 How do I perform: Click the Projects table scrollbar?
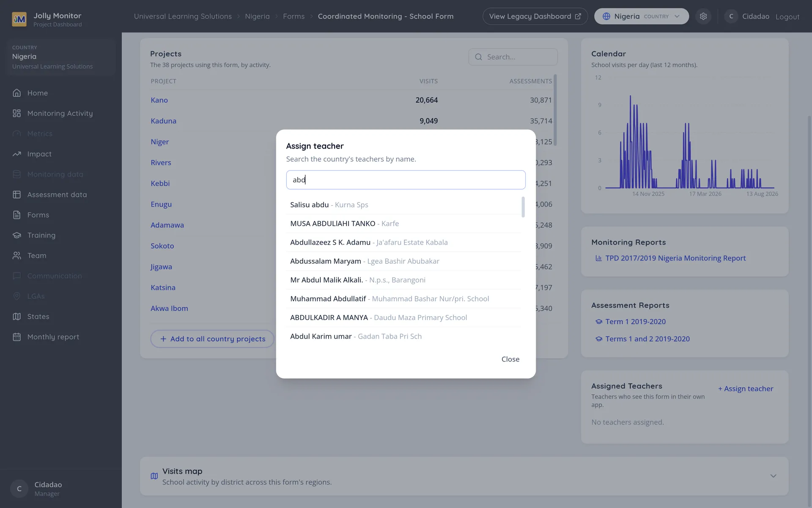[x=555, y=110]
